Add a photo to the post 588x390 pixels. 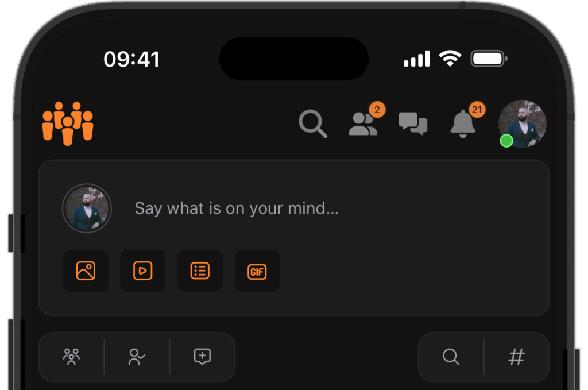[86, 271]
